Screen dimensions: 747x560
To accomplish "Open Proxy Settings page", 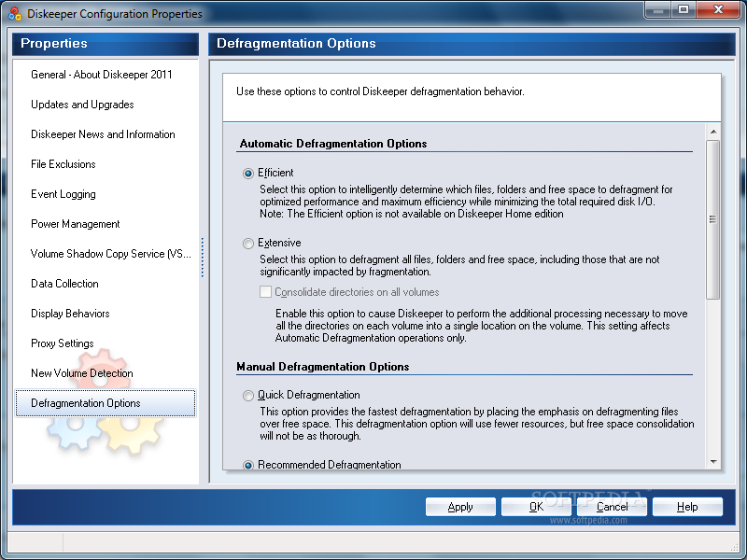I will pyautogui.click(x=63, y=343).
